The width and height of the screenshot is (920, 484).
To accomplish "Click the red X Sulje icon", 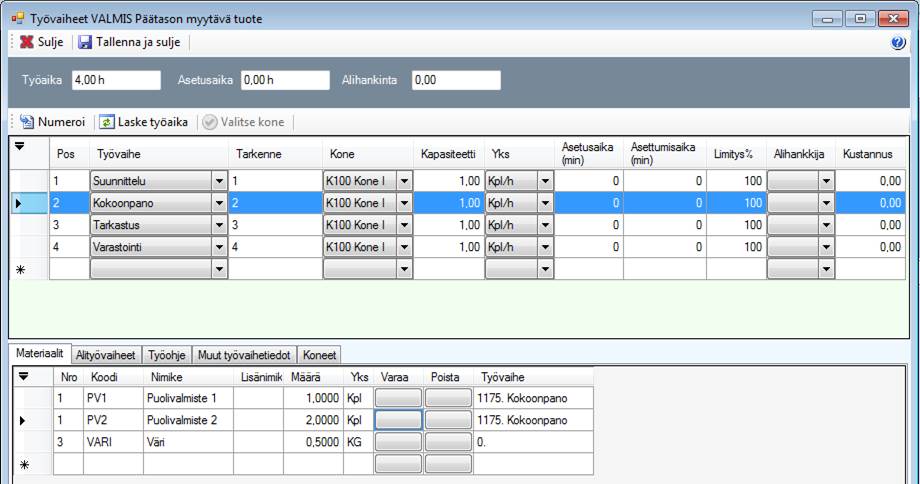I will coord(26,42).
